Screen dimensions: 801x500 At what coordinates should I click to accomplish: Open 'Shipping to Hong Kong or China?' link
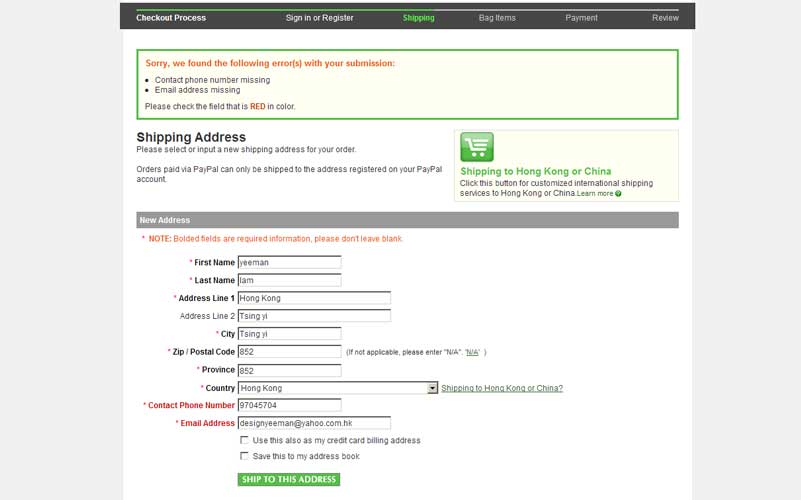click(502, 388)
